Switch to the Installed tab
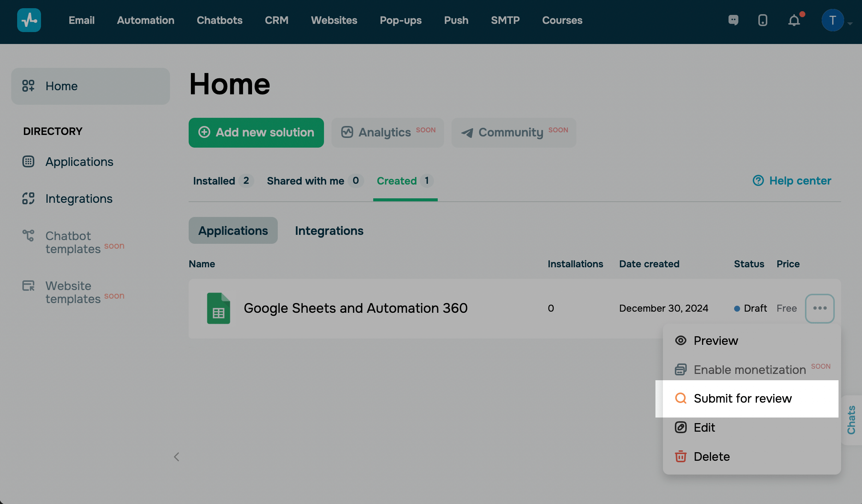 click(x=223, y=181)
